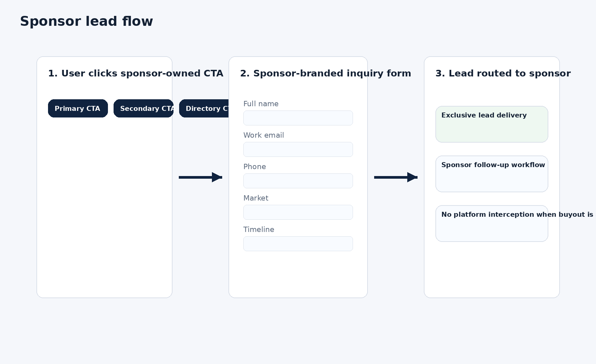Select the No platform interception card
This screenshot has width=596, height=364.
point(491,223)
